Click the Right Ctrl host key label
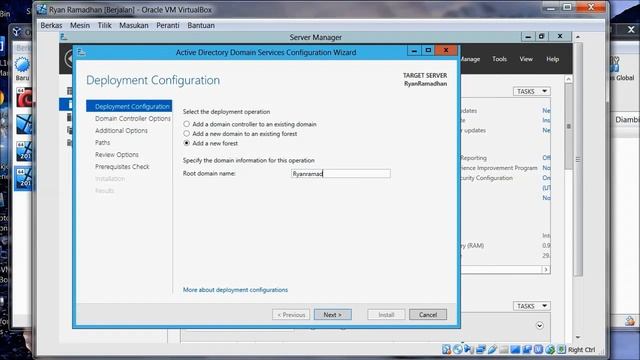 click(582, 350)
